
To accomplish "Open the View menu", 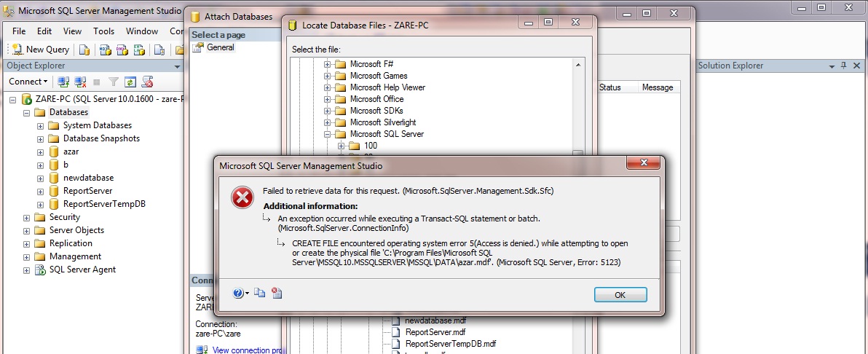I will 72,31.
